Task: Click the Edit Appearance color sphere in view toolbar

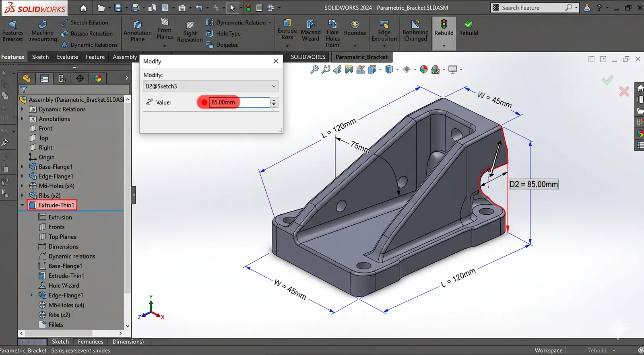Action: click(x=423, y=70)
